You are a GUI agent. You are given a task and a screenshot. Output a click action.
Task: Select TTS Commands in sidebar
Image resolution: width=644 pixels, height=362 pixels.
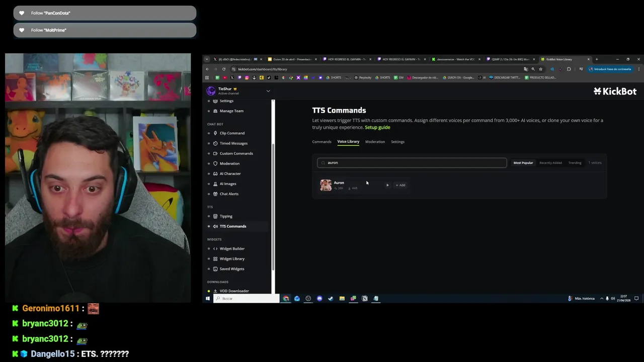[x=232, y=226]
